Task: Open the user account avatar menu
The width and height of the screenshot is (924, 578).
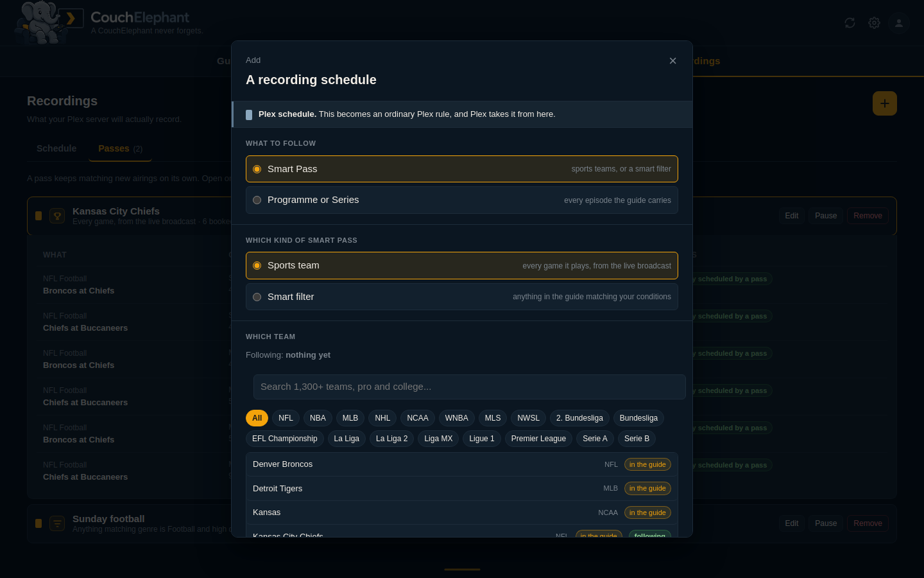Action: 899,23
